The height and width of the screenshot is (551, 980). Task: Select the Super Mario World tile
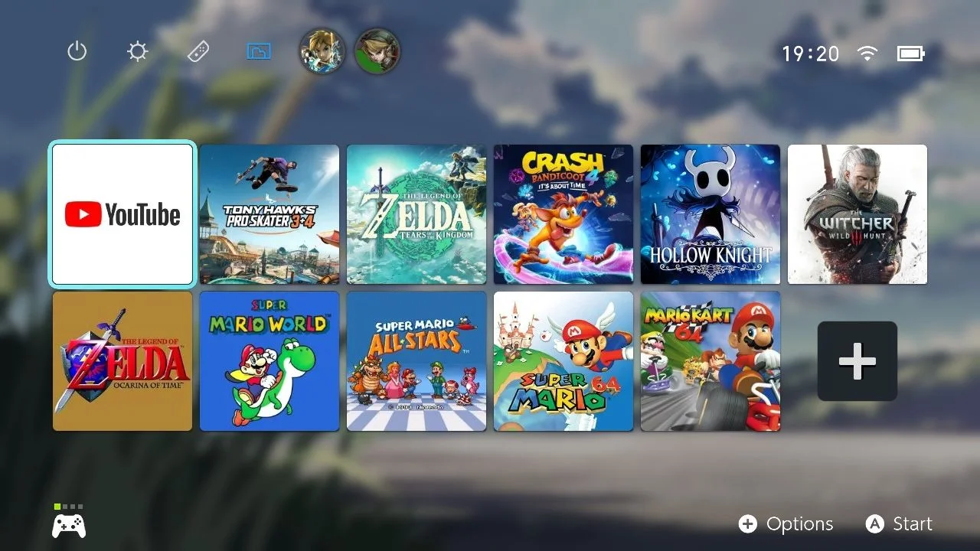pyautogui.click(x=269, y=361)
